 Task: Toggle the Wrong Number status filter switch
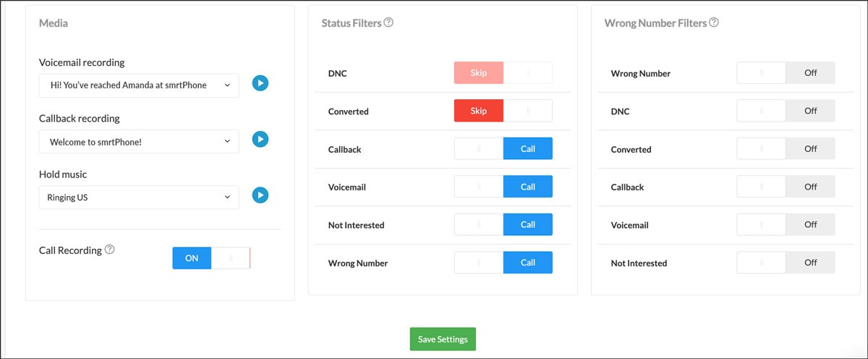click(503, 263)
